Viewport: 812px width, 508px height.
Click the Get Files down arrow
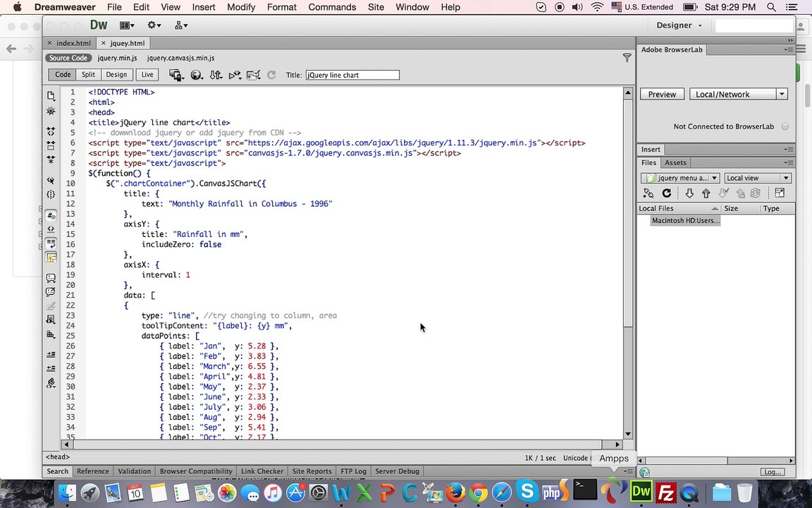click(x=689, y=193)
